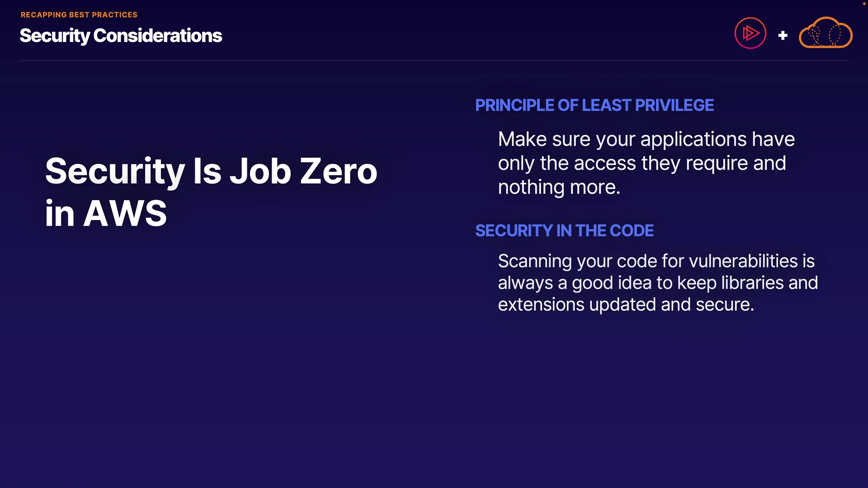Click the orange A Cloud Guru cloud logo
This screenshot has height=488, width=868.
point(826,33)
